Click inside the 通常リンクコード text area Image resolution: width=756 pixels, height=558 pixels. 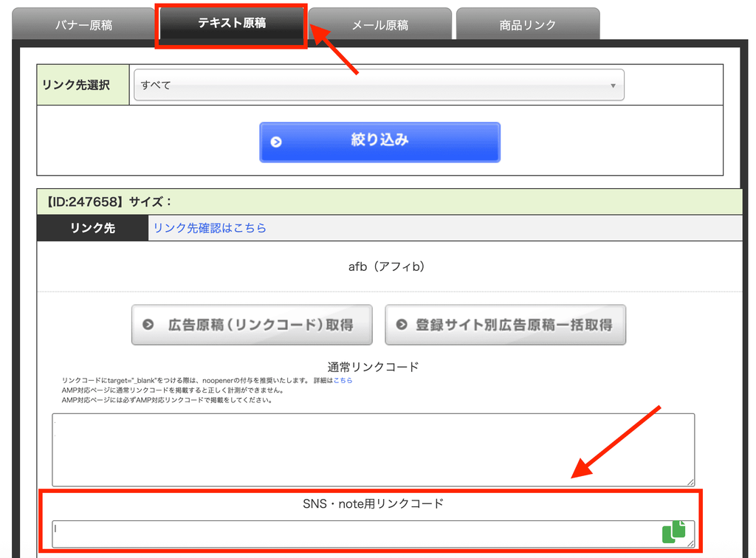pos(373,449)
